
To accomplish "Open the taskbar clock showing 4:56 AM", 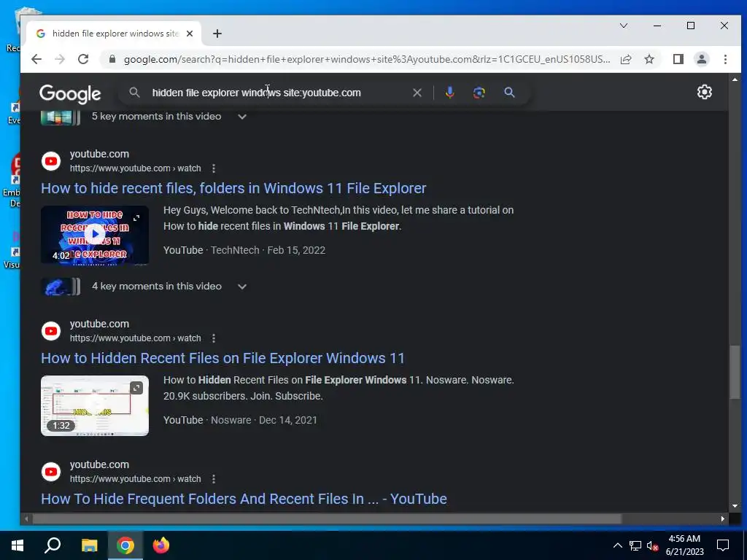I will (684, 545).
